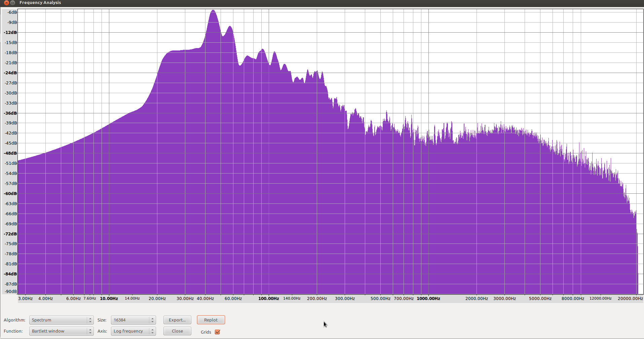Click the -72dB axis label

pyautogui.click(x=10, y=234)
